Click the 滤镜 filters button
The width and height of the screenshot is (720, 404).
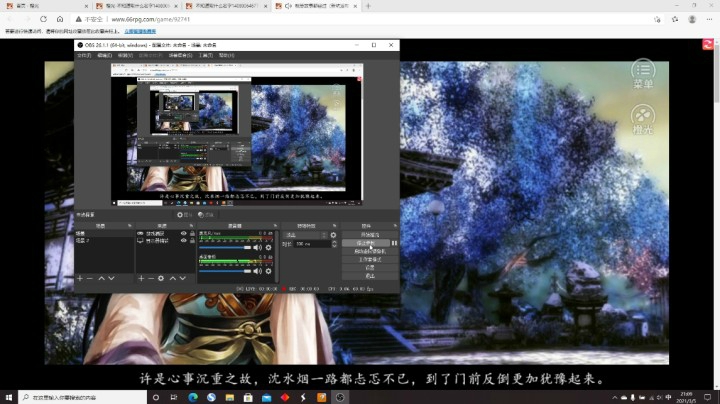click(206, 215)
